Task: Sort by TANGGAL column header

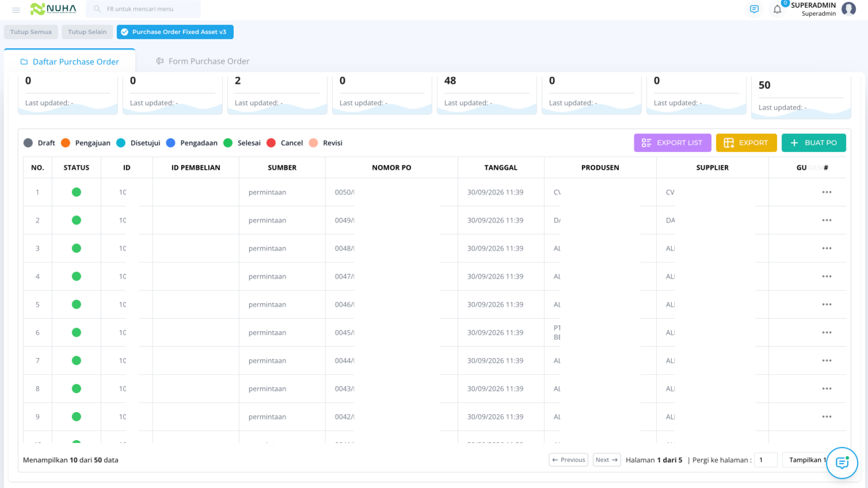Action: [501, 168]
